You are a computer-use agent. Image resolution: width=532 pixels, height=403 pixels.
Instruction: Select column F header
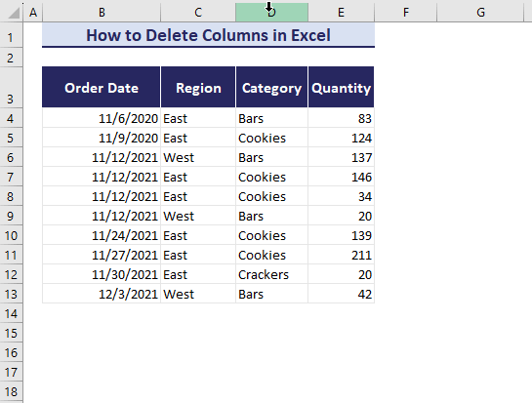(x=406, y=13)
